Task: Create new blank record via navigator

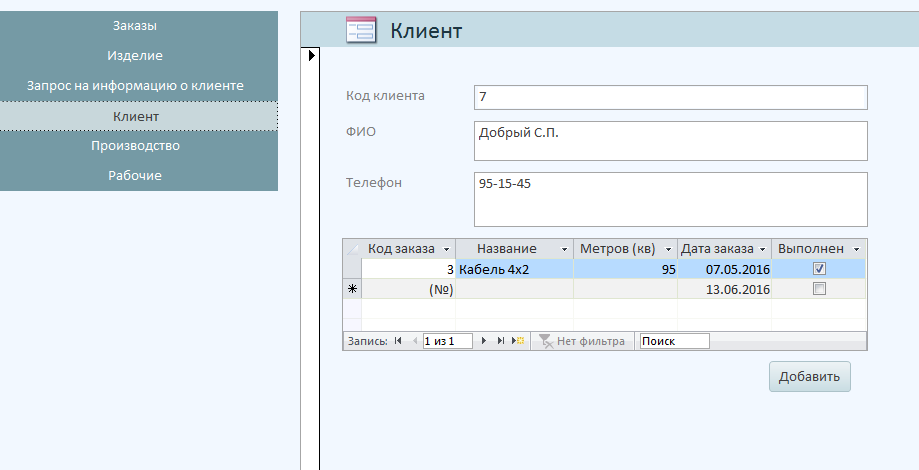Action: point(517,341)
